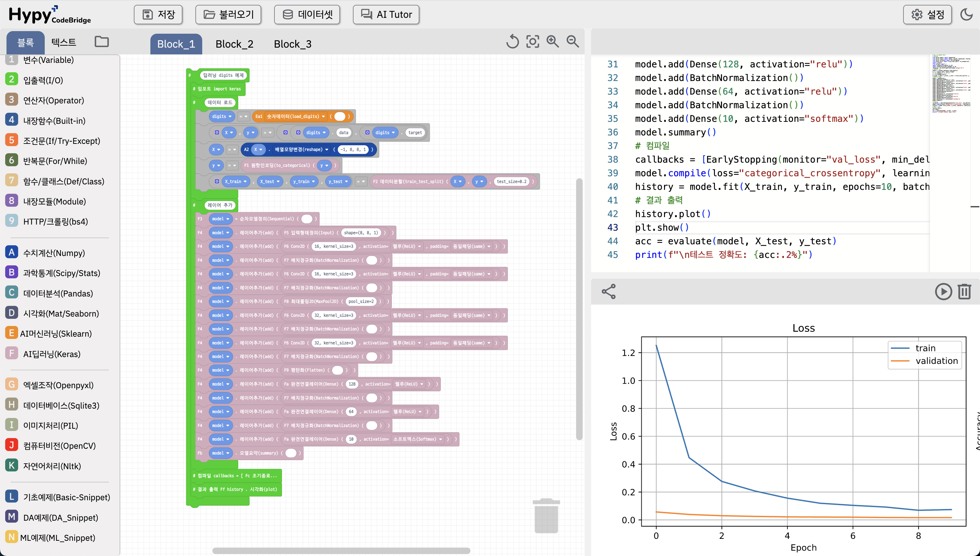Open the 조건문(If/Try-Except) category
Screen dimensions: 980x556
(x=53, y=141)
